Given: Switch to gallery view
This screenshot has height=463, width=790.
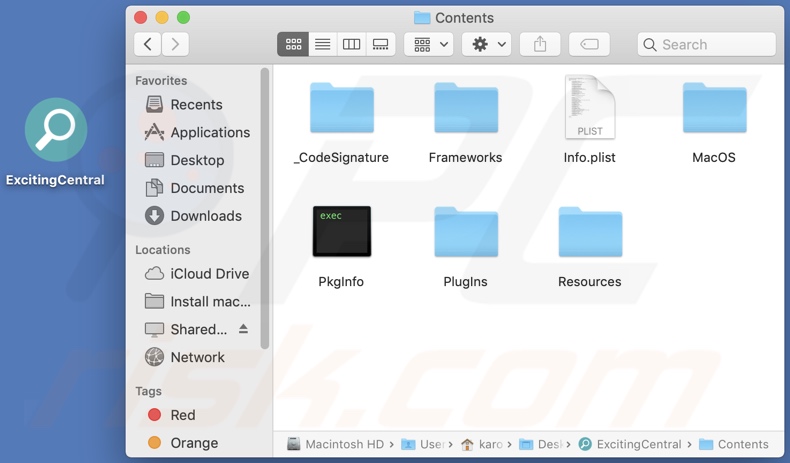Looking at the screenshot, I should (x=380, y=44).
